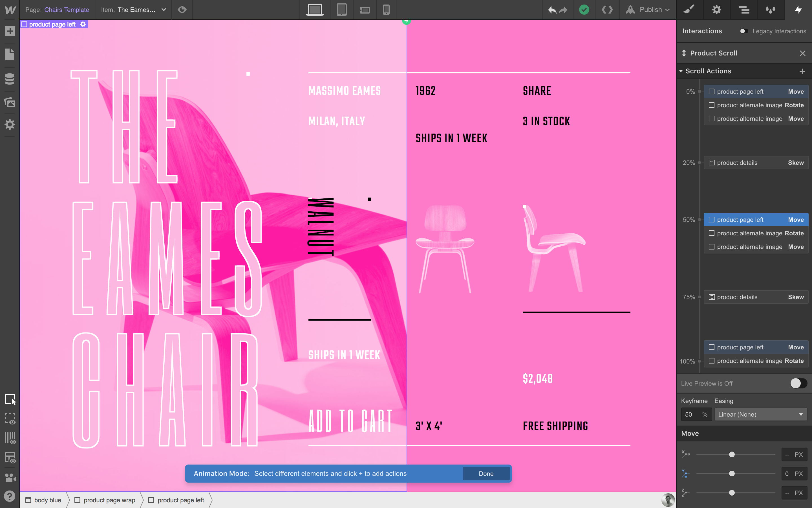Select 20% product details Skew action

756,163
